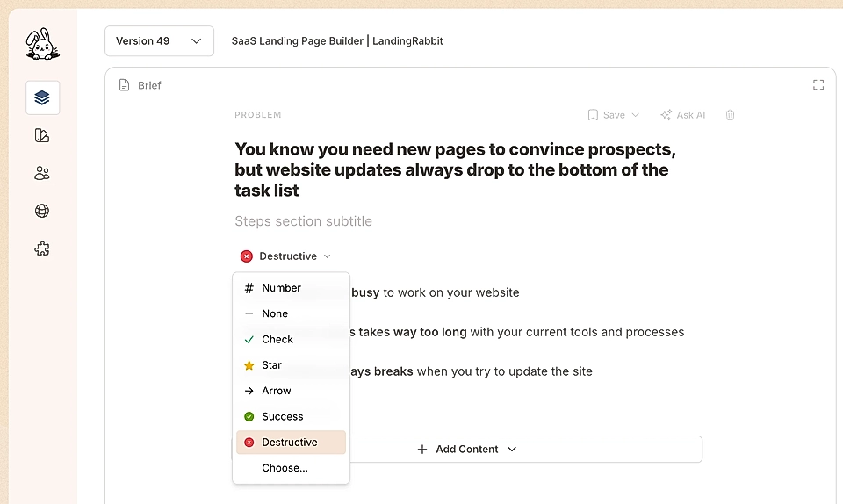Open the puzzle integrations sidebar icon
The height and width of the screenshot is (504, 843).
pos(42,248)
